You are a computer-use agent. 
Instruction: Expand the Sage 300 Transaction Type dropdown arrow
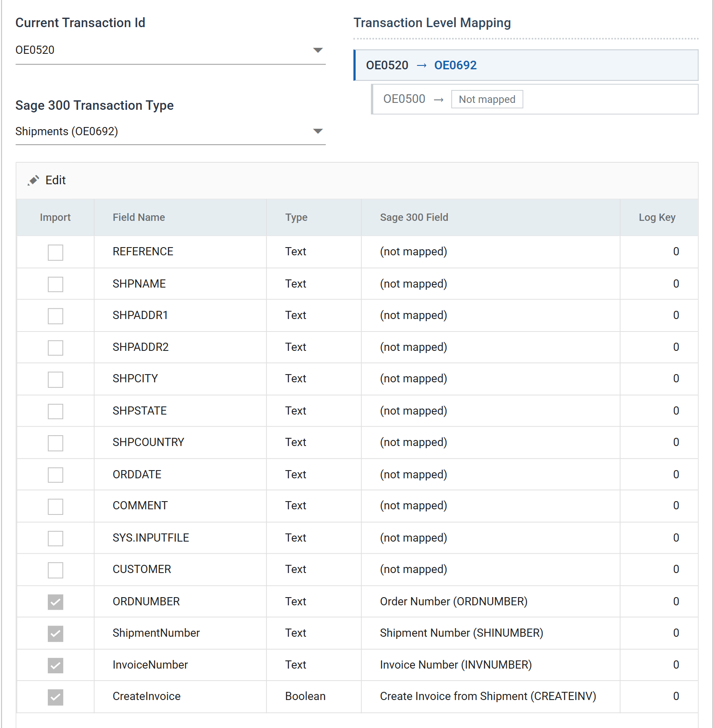318,131
